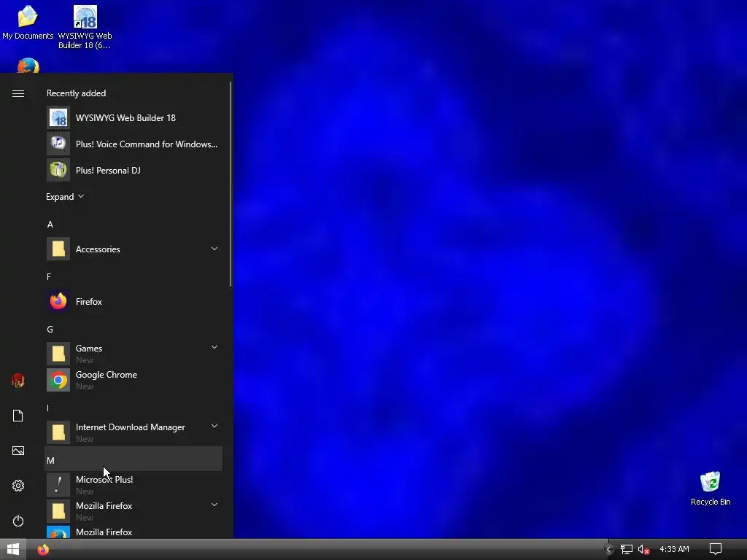Open the hamburger menu in Start
747x560 pixels.
point(18,94)
